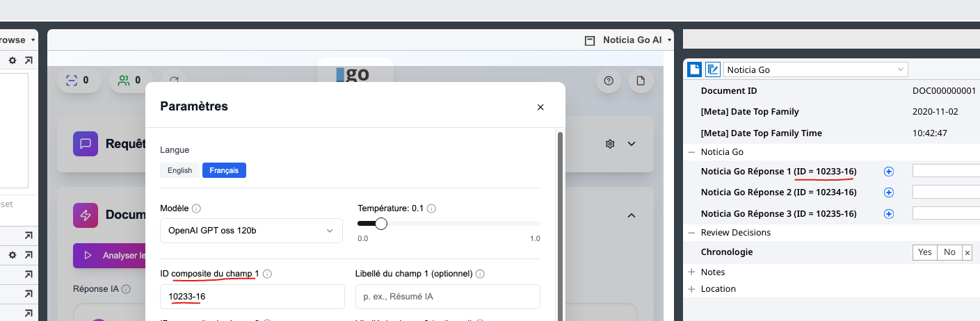Collapse the Document card chevron

[632, 215]
